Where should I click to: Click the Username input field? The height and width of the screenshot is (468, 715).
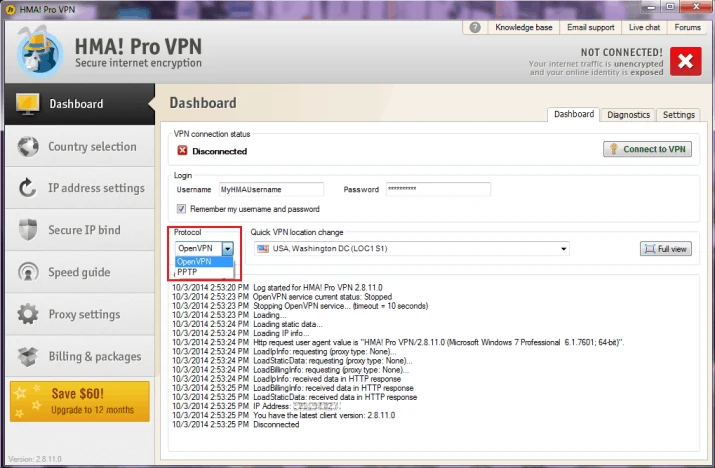tap(271, 189)
